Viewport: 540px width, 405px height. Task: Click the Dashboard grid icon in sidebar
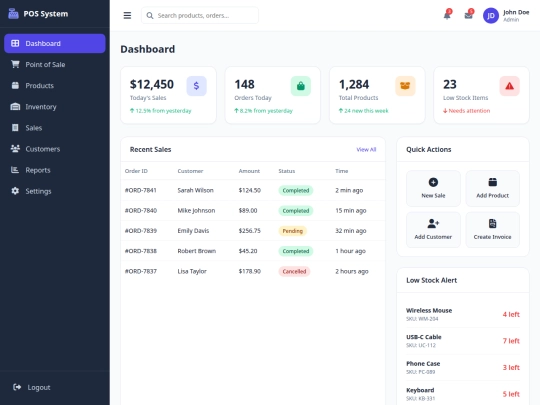(15, 43)
